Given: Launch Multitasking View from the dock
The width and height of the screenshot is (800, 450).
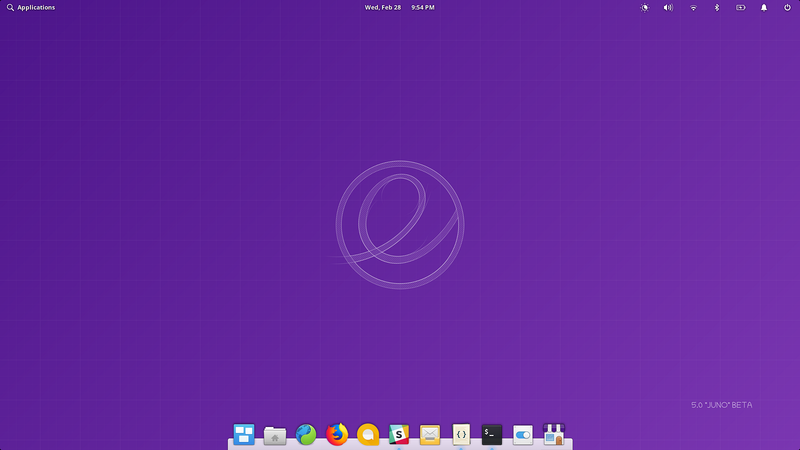Looking at the screenshot, I should pyautogui.click(x=244, y=435).
